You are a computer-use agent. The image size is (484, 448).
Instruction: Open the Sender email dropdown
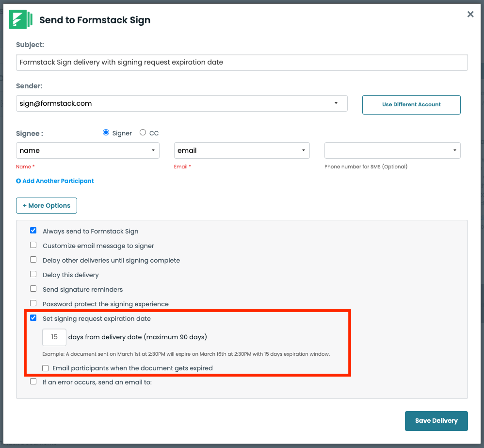182,103
